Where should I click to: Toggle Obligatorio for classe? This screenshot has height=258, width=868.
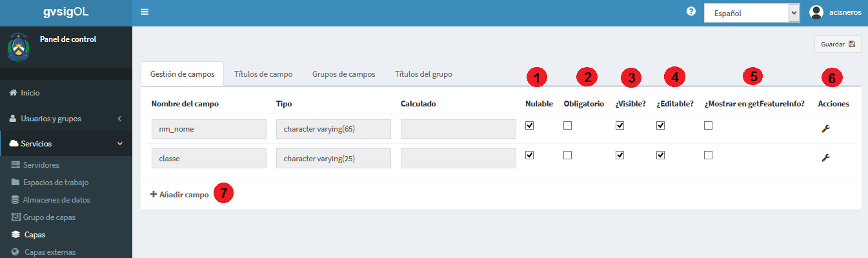(567, 155)
